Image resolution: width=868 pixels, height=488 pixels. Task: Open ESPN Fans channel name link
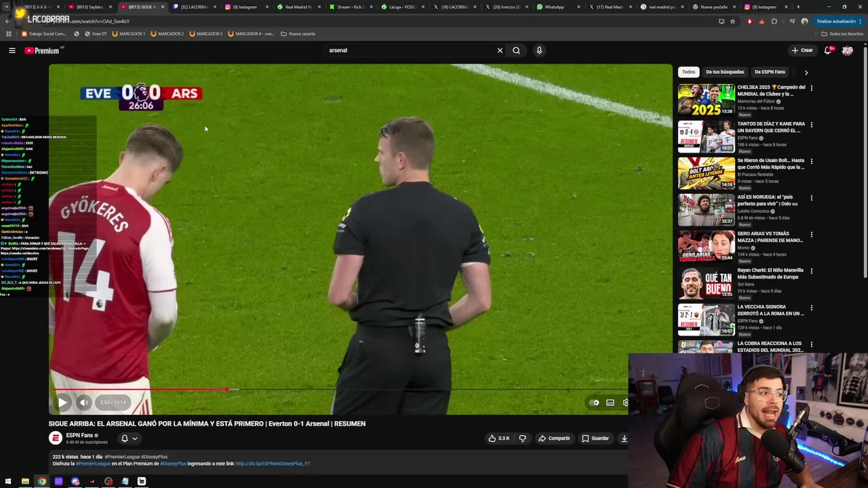coord(79,435)
